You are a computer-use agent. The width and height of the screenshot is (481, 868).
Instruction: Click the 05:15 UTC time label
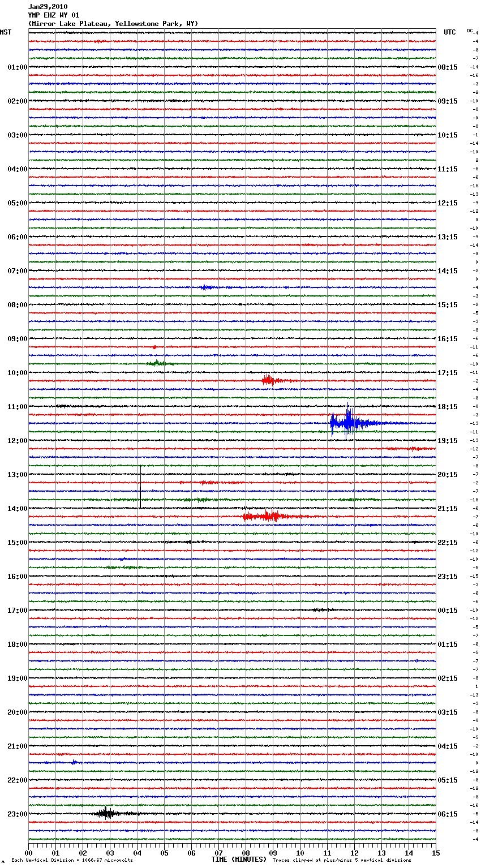pos(448,780)
